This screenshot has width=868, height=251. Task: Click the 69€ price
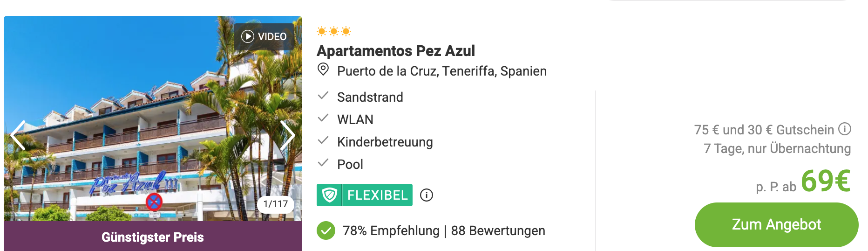(826, 181)
